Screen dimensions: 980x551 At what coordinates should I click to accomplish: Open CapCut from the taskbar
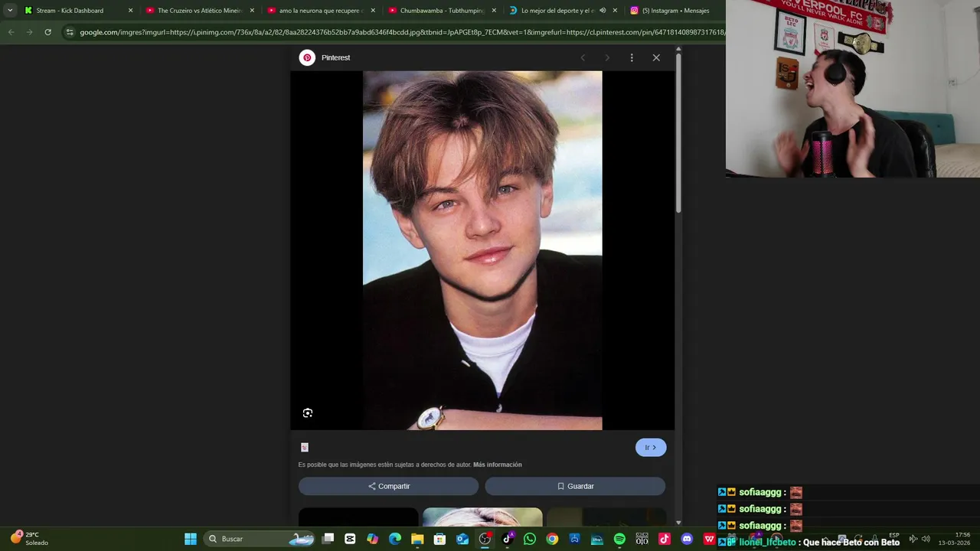pos(350,539)
